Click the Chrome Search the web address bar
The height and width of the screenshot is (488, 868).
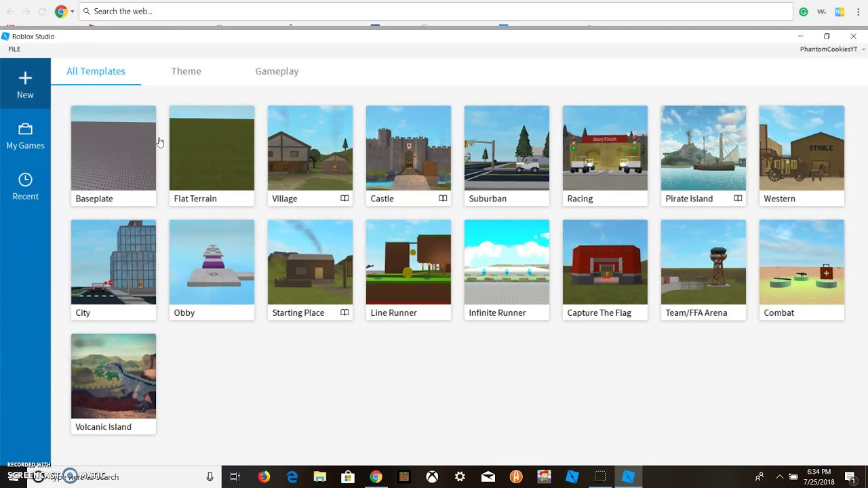[436, 12]
